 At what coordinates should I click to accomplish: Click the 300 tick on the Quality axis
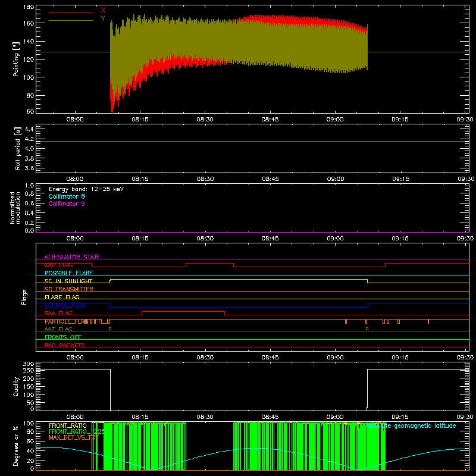[x=29, y=364]
